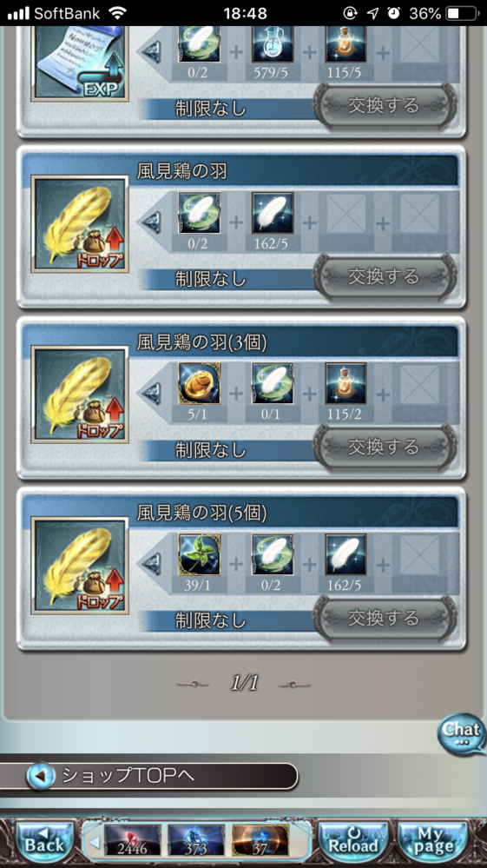Tap golden feather icon for 風見鶏の羽(5個)
This screenshot has height=868, width=487.
(80, 566)
